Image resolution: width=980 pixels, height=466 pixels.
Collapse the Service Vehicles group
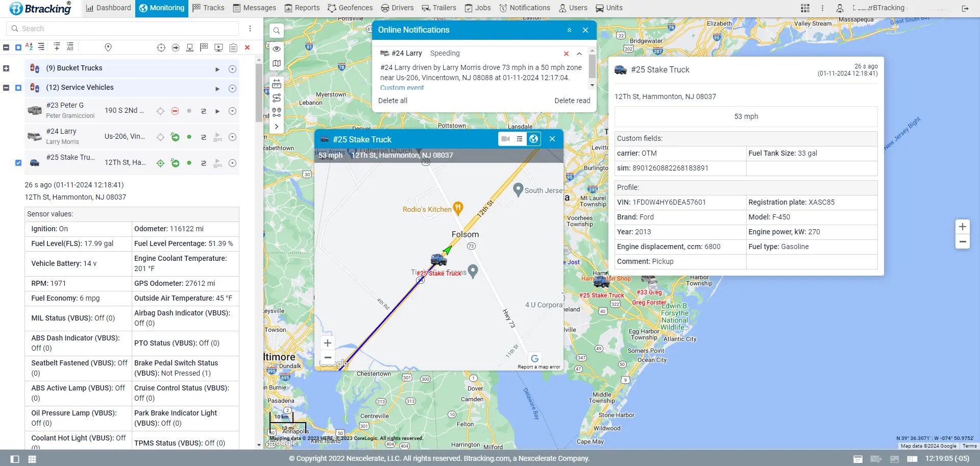coord(6,88)
